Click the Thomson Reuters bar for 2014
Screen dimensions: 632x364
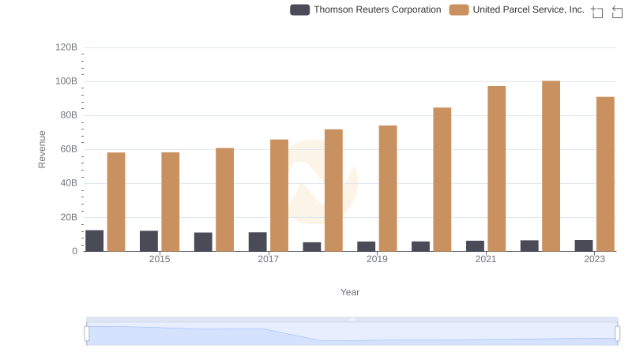pos(94,241)
